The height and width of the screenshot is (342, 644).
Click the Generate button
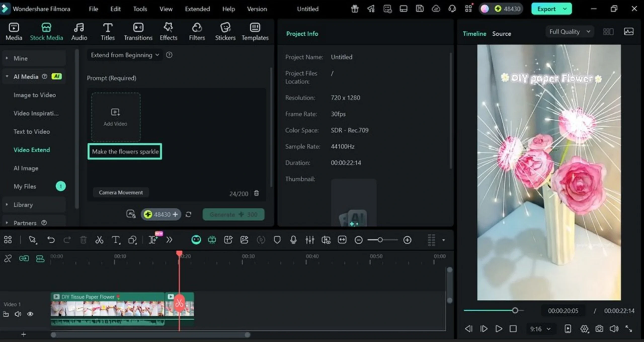(x=233, y=214)
